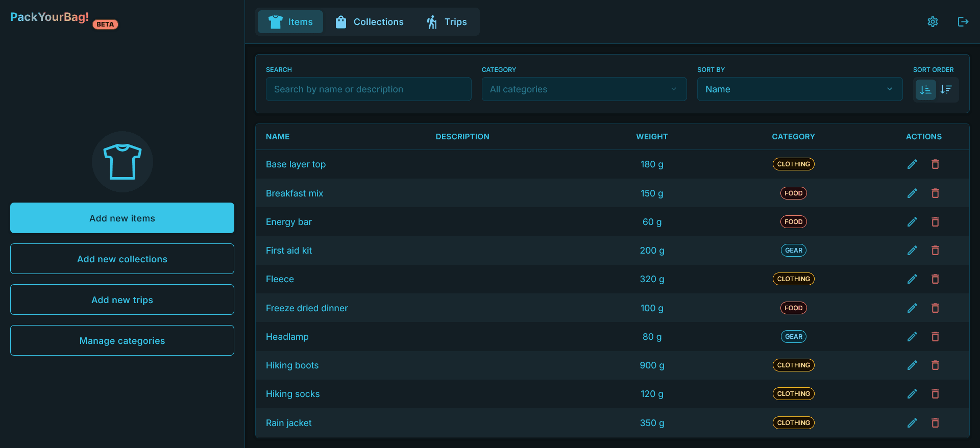Viewport: 980px width, 448px height.
Task: Edit the Breakfast mix item
Action: (912, 193)
